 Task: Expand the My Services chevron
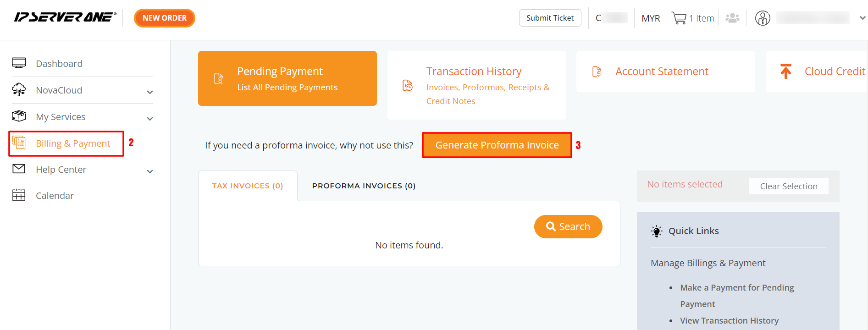pos(149,118)
